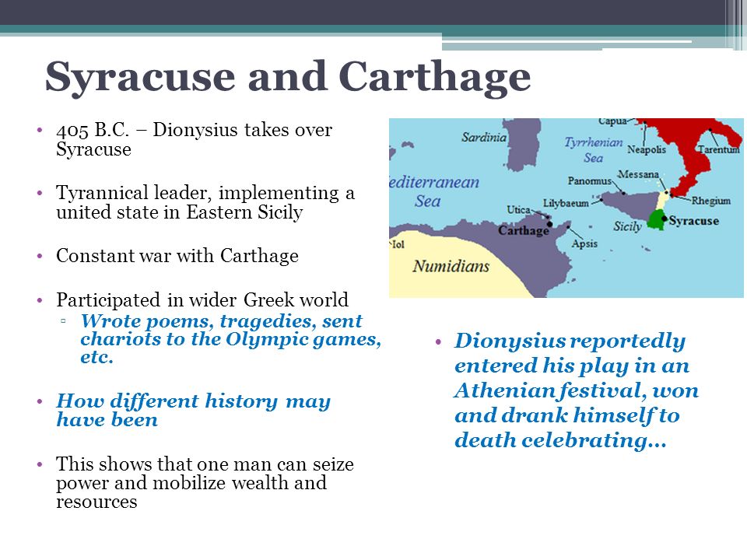This screenshot has height=560, width=747.
Task: Click the 'Numidians' map label
Action: (x=451, y=266)
